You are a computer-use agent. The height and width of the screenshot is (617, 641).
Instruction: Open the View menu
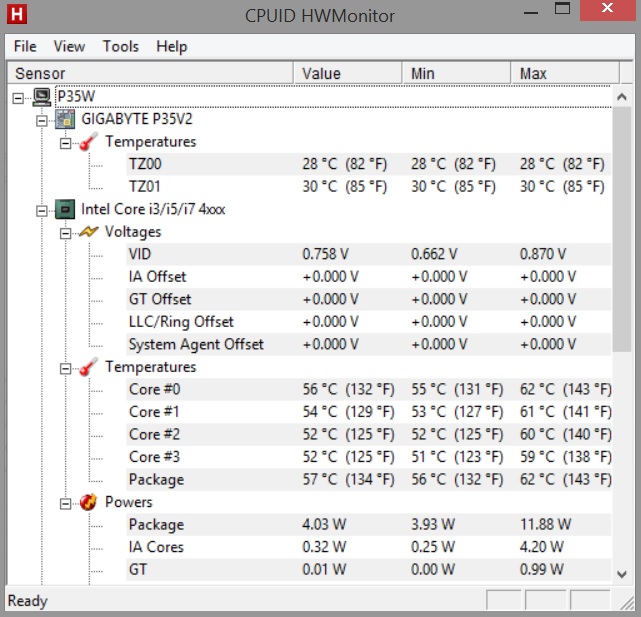69,47
